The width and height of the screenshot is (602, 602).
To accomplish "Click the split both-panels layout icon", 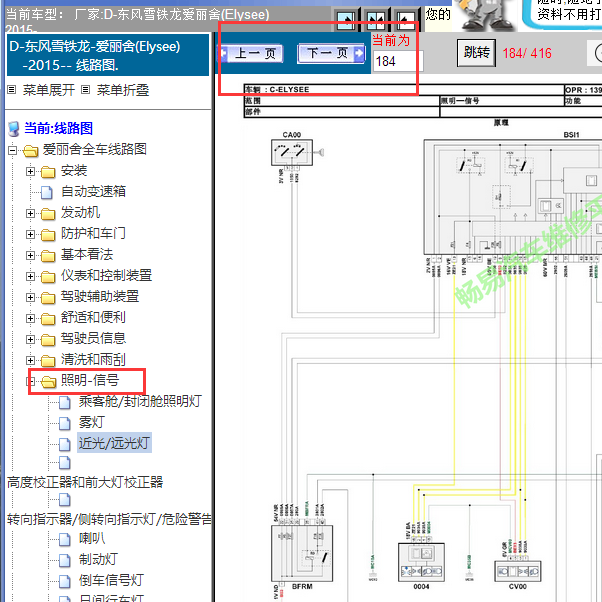I will pyautogui.click(x=375, y=20).
